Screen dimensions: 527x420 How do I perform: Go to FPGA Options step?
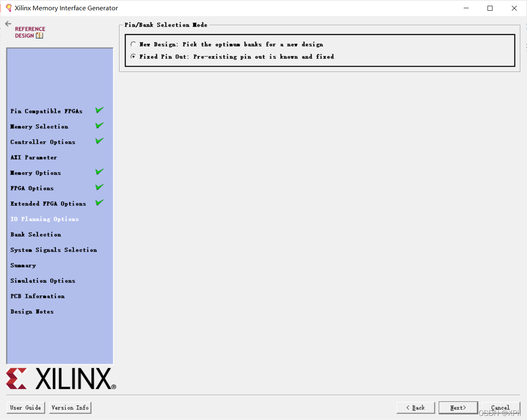32,188
